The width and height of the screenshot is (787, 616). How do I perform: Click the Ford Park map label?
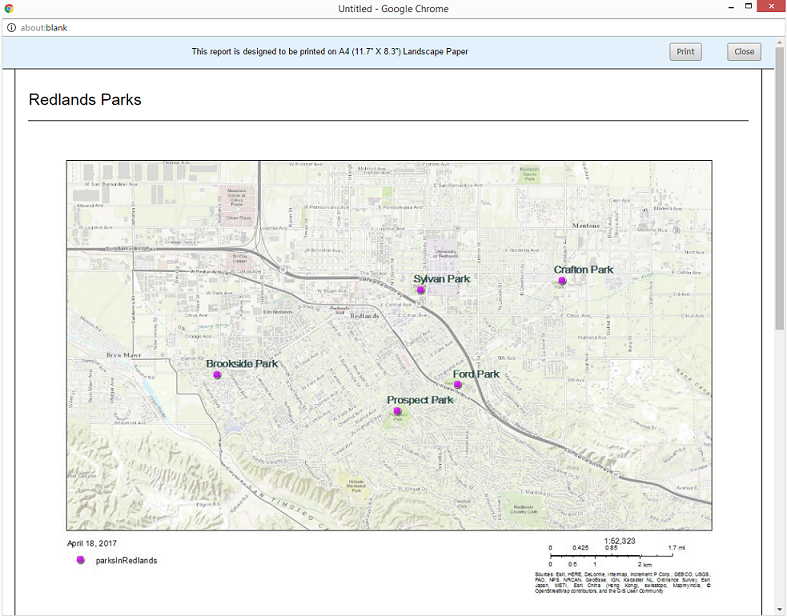[x=476, y=374]
